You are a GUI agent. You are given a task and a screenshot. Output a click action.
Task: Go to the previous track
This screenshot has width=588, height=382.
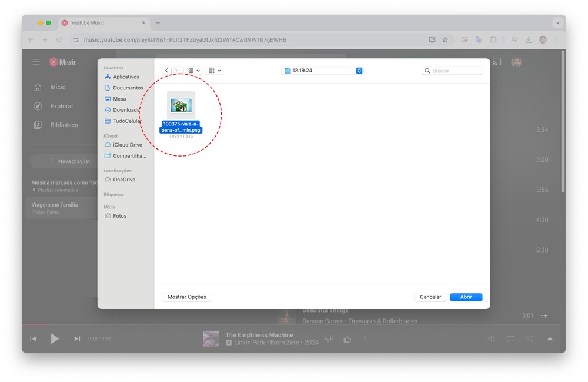point(33,338)
